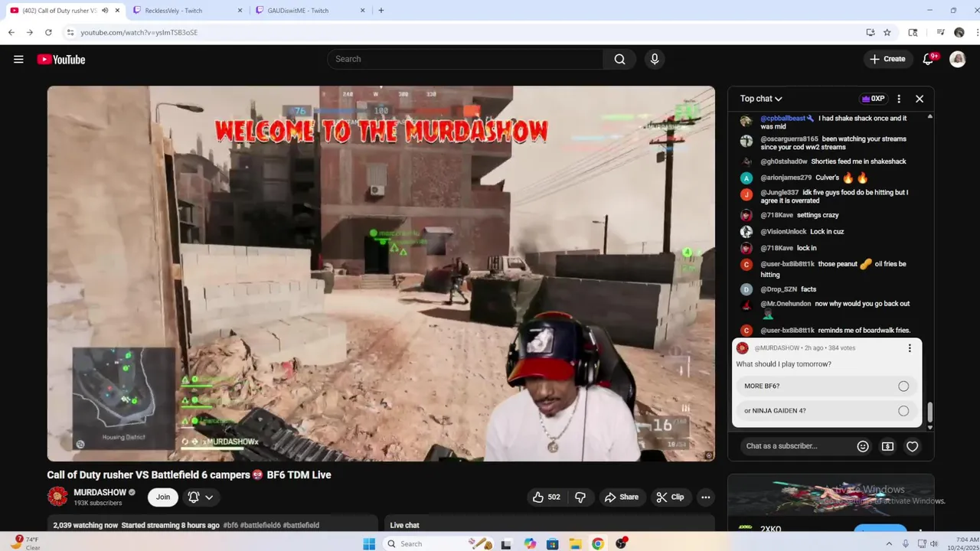
Task: Send a Super Chat via dollar icon
Action: [887, 446]
